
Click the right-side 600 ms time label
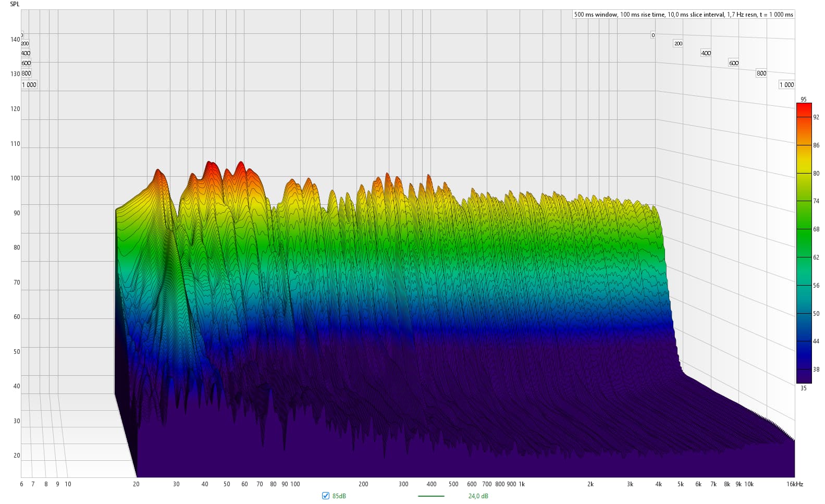(733, 63)
